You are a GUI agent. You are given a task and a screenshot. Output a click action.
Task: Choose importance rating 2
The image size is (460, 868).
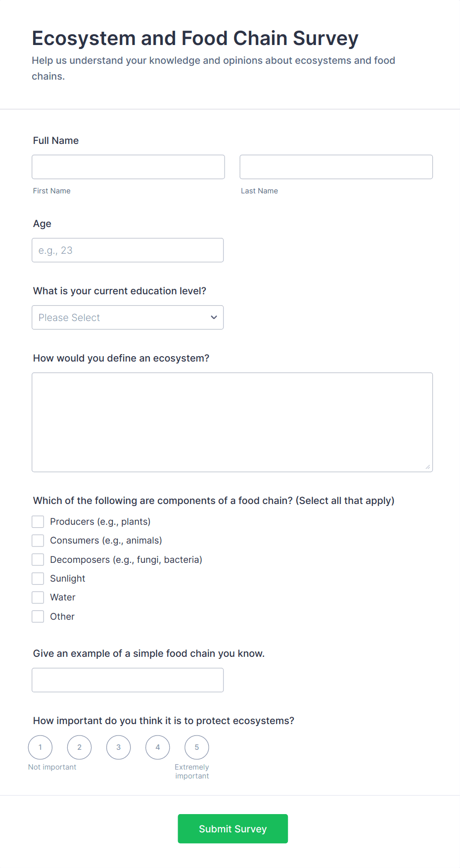pyautogui.click(x=79, y=747)
